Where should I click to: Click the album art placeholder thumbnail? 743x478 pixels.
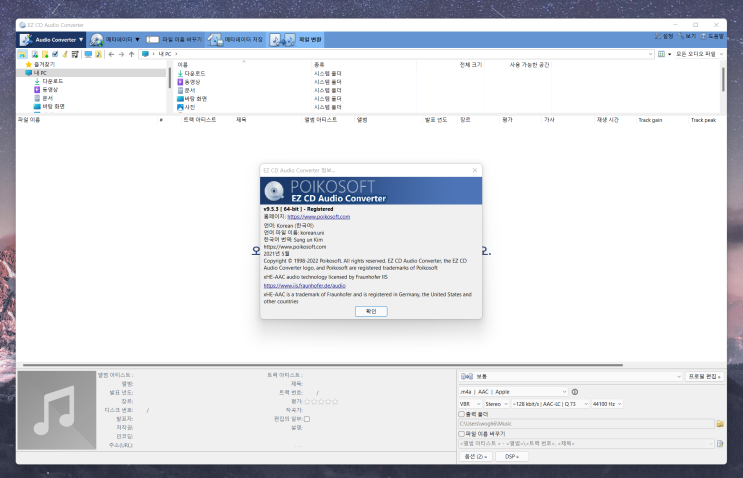click(57, 410)
